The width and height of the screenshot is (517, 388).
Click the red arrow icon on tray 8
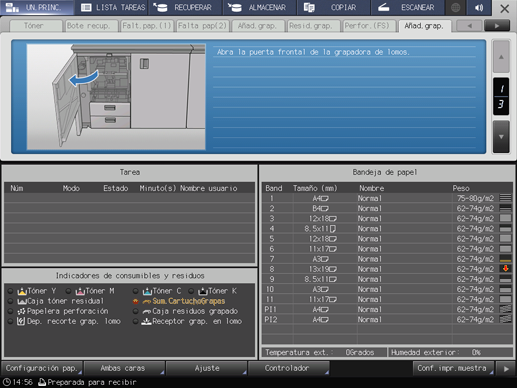505,269
